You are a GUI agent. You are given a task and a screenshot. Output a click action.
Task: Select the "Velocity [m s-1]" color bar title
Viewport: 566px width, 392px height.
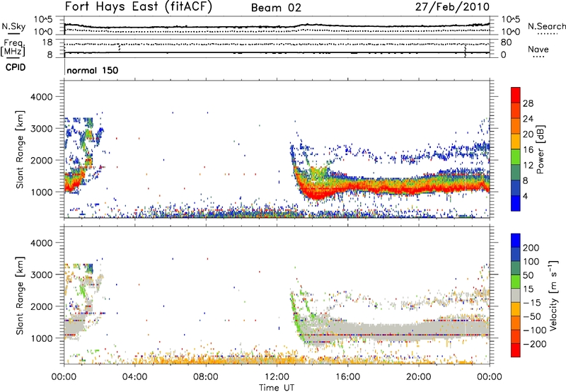pyautogui.click(x=553, y=295)
